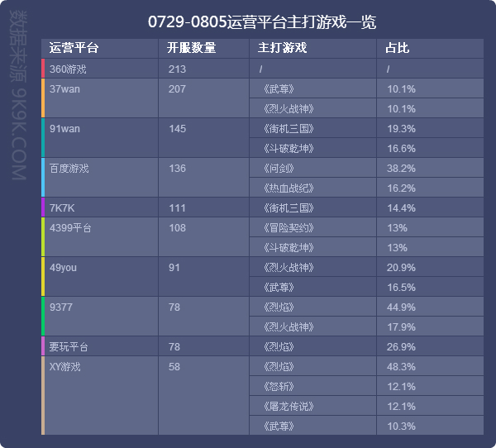Click the 44.9% share value

[401, 307]
